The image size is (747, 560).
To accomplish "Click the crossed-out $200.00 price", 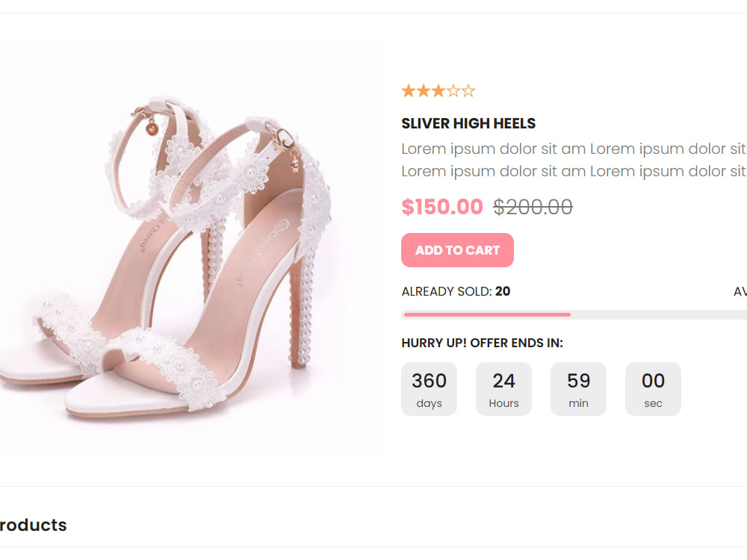I will [x=533, y=207].
